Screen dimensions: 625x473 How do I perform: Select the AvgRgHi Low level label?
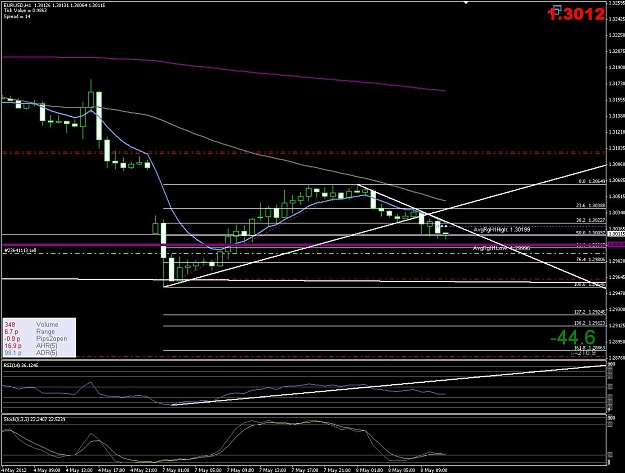click(502, 248)
